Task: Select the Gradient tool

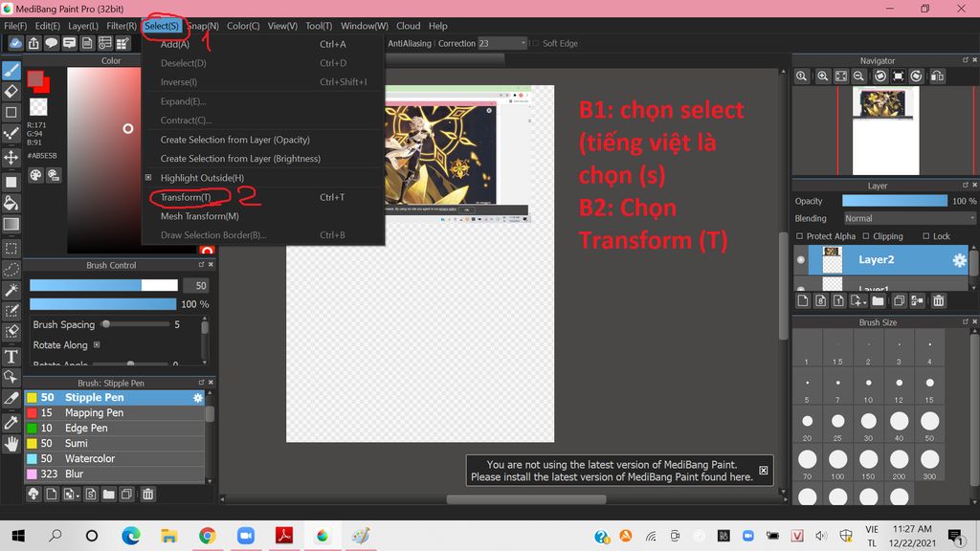Action: tap(11, 224)
